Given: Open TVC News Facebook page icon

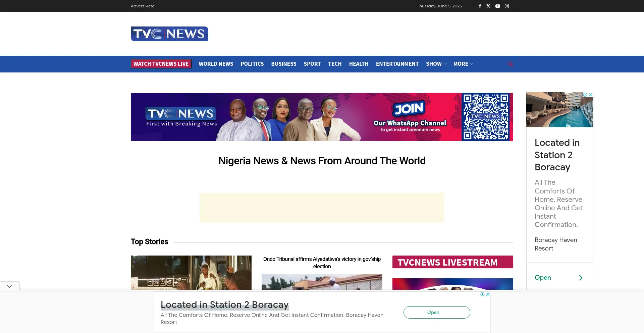Looking at the screenshot, I should point(480,6).
